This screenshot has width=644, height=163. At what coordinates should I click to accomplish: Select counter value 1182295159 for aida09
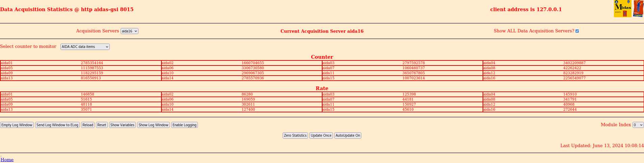click(x=92, y=73)
